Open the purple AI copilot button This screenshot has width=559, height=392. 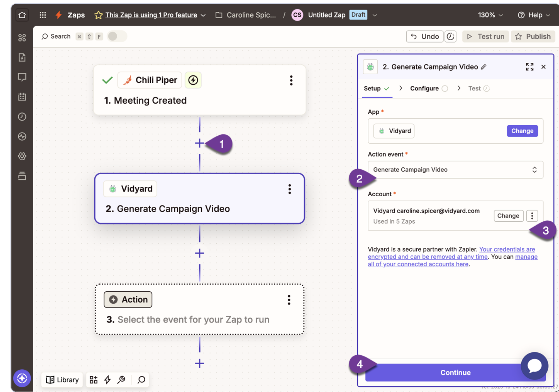[22, 378]
